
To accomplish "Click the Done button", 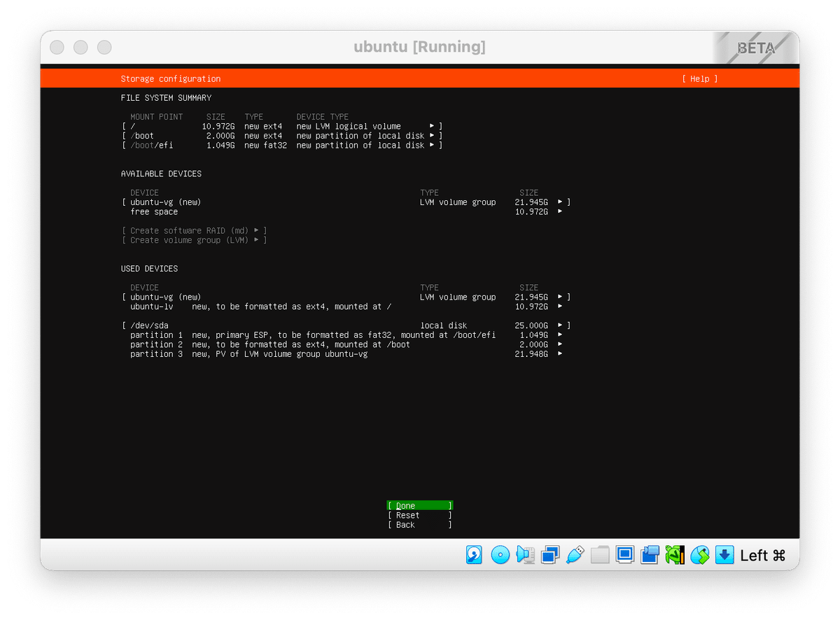I will (x=420, y=505).
